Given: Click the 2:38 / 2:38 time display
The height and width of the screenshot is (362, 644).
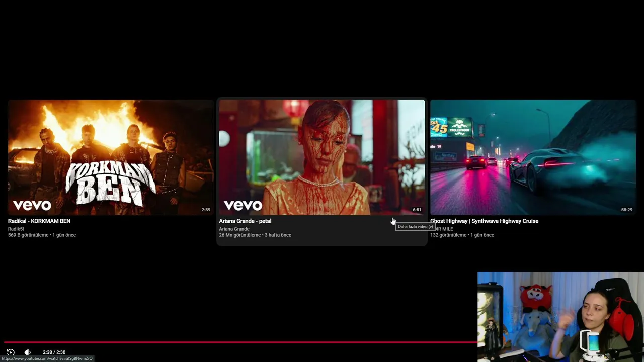Looking at the screenshot, I should tap(54, 352).
